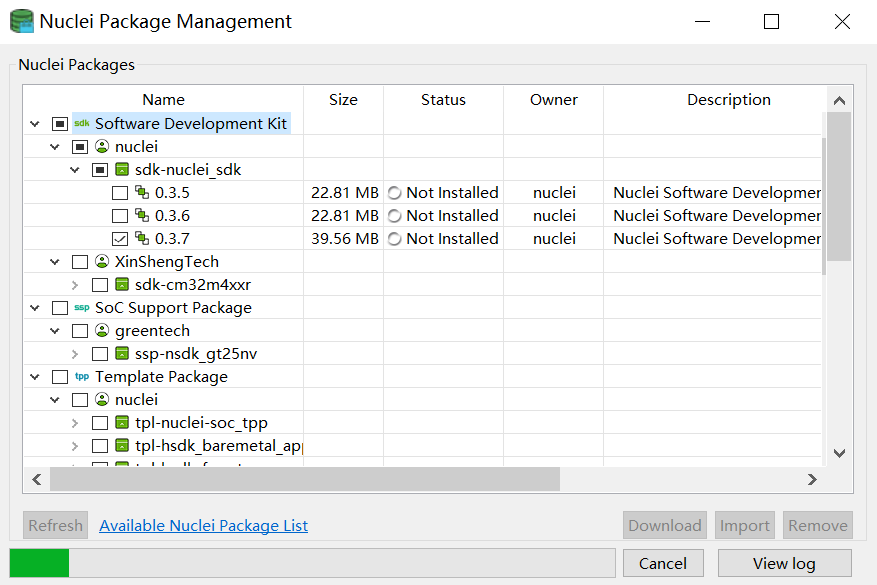Click the Not Installed status icon for 0.3.5
Viewport: 877px width, 585px height.
pyautogui.click(x=395, y=193)
